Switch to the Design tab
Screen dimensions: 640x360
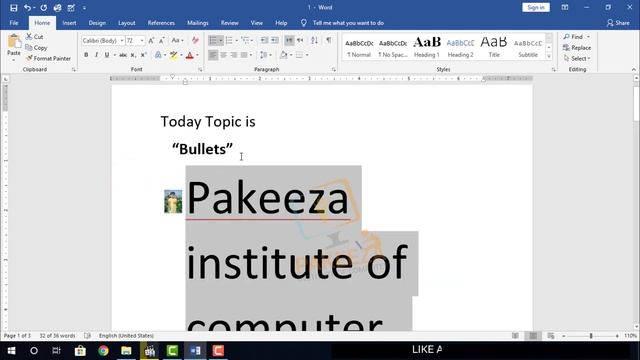point(97,23)
